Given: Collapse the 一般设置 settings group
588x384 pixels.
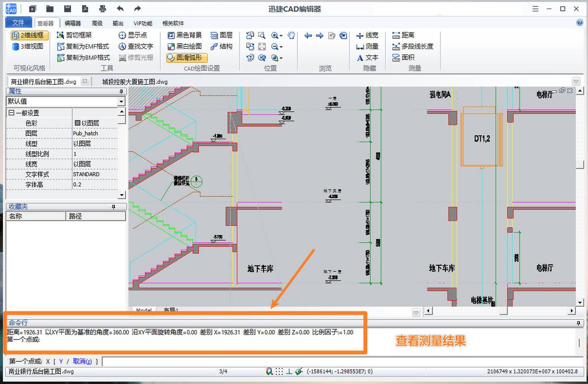Looking at the screenshot, I should (11, 112).
